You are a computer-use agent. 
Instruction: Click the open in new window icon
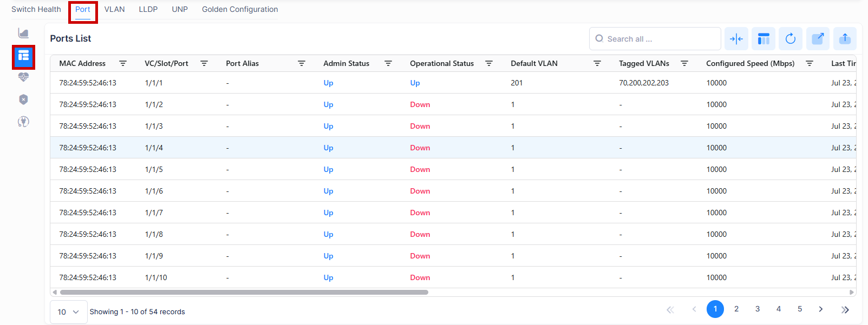(818, 39)
